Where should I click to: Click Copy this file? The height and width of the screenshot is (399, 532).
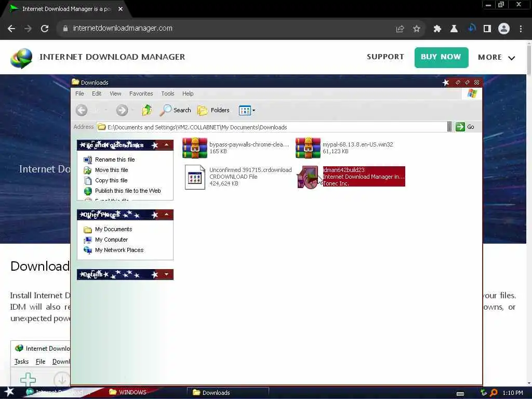click(x=111, y=180)
